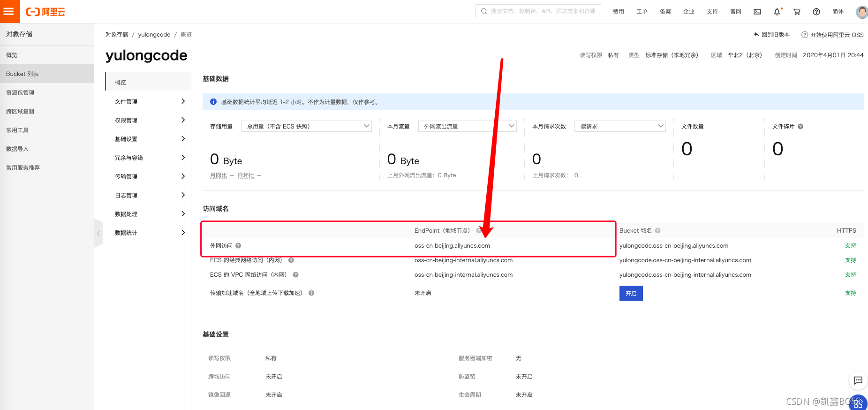Image resolution: width=868 pixels, height=410 pixels.
Task: Show help for 传输加速域名
Action: pyautogui.click(x=311, y=293)
